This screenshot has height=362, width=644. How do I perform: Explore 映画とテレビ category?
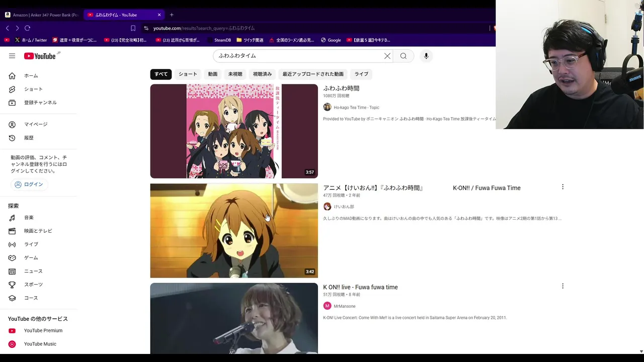click(x=38, y=231)
